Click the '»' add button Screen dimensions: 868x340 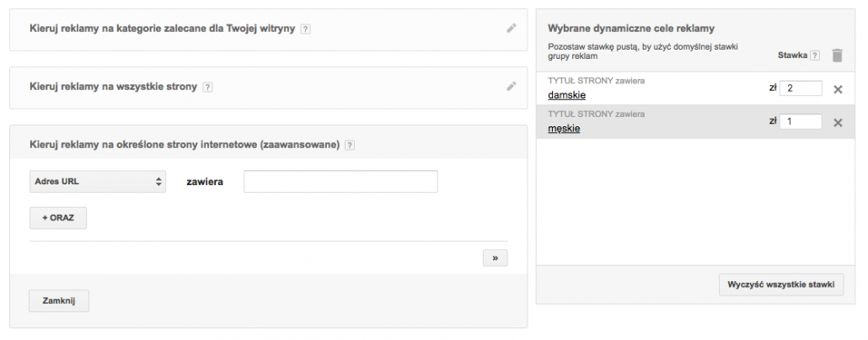tap(495, 258)
